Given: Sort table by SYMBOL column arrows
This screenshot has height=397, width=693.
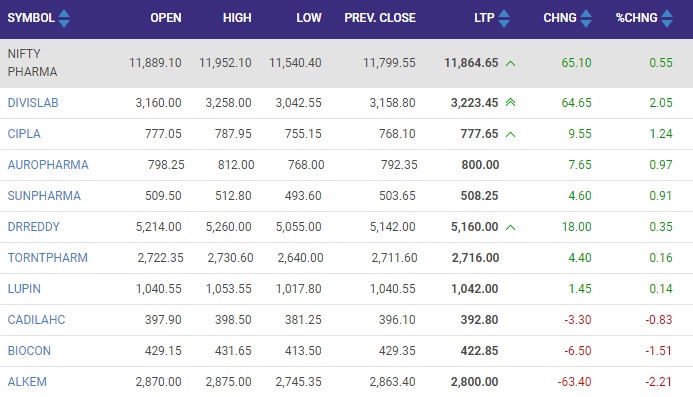Looking at the screenshot, I should [x=64, y=18].
